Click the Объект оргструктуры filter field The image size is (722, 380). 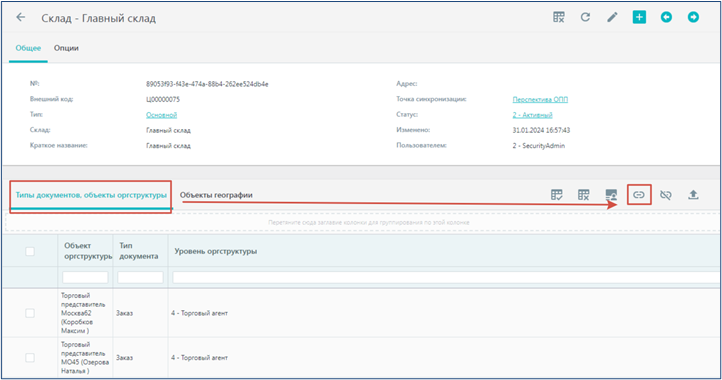85,277
